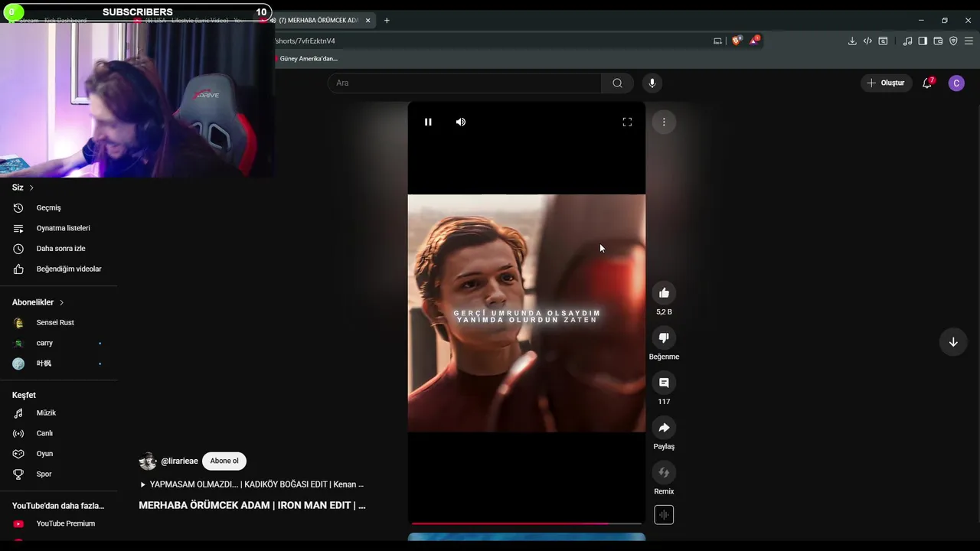Select the MERHABA ÖRÜMCEK ADAM browser tab
The height and width of the screenshot is (551, 980).
(318, 21)
